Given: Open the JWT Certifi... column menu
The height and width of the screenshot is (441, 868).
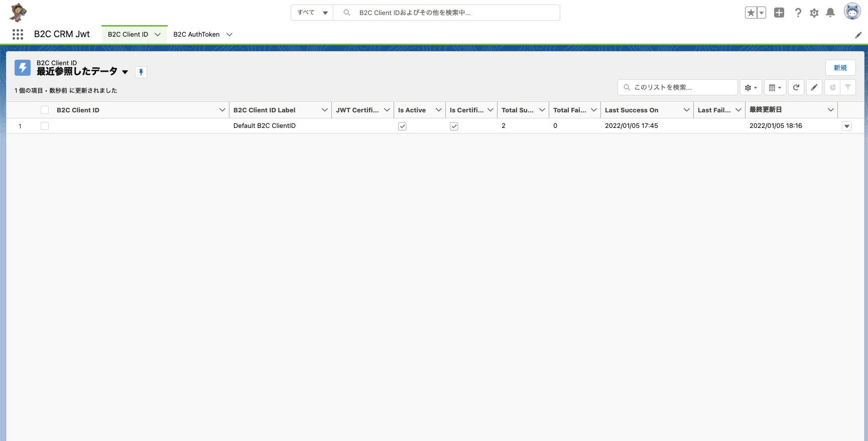Looking at the screenshot, I should coord(387,110).
